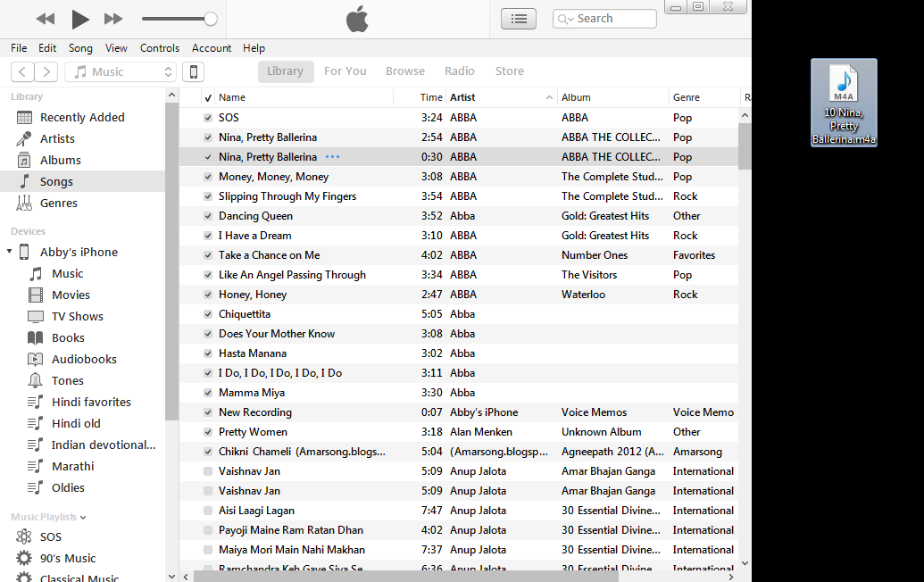
Task: Select the Abby's iPhone device icon
Action: pos(24,252)
